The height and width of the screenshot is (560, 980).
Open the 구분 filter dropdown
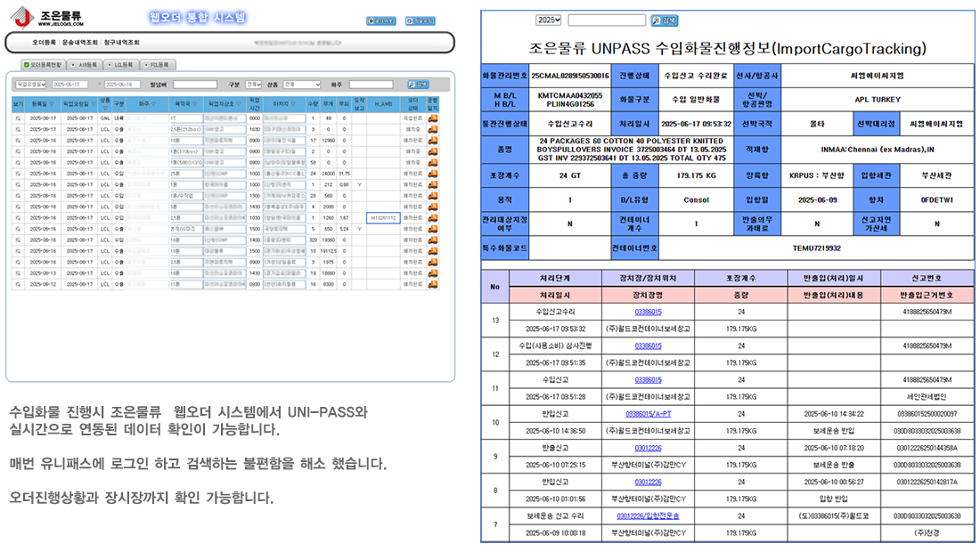253,85
